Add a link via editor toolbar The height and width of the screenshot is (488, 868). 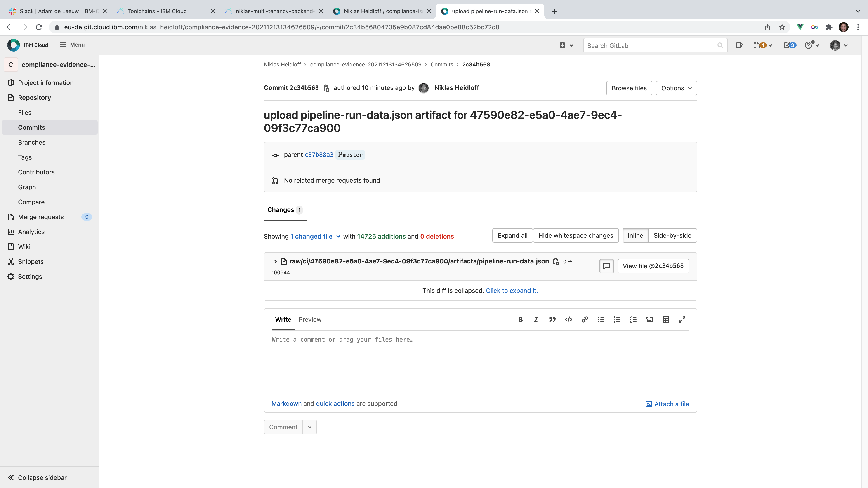pos(585,320)
